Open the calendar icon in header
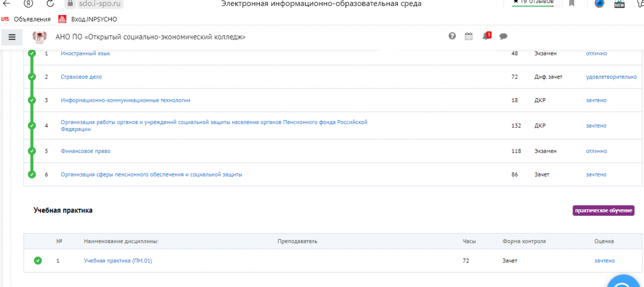Image resolution: width=644 pixels, height=287 pixels. click(x=469, y=36)
